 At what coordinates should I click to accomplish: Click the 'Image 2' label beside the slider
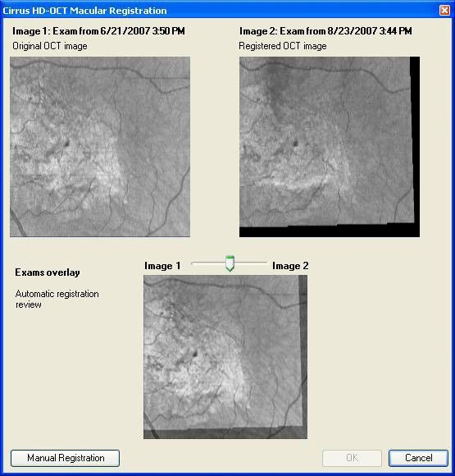pyautogui.click(x=290, y=266)
